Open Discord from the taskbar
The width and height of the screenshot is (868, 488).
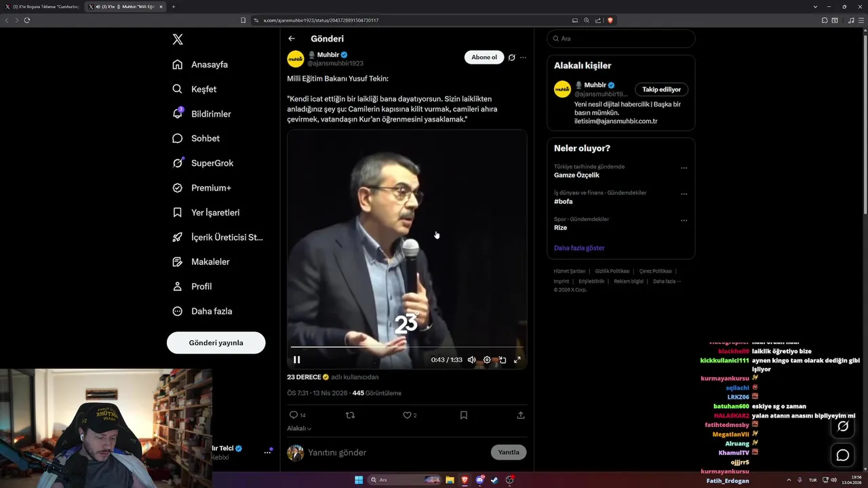479,480
